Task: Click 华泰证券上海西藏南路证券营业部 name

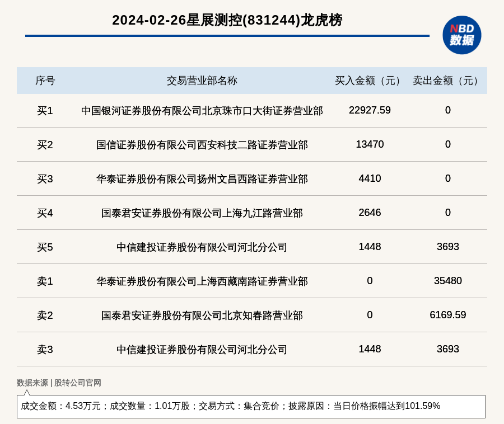Action: [x=202, y=281]
